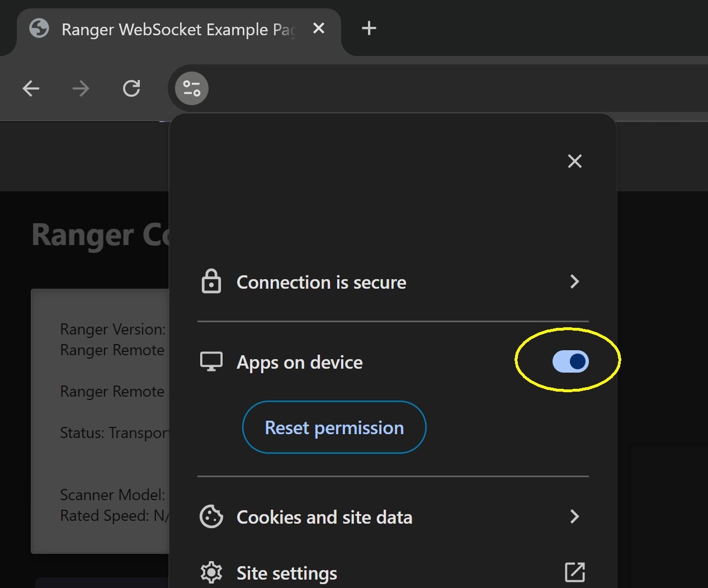The height and width of the screenshot is (588, 708).
Task: Reload the current page
Action: (131, 88)
